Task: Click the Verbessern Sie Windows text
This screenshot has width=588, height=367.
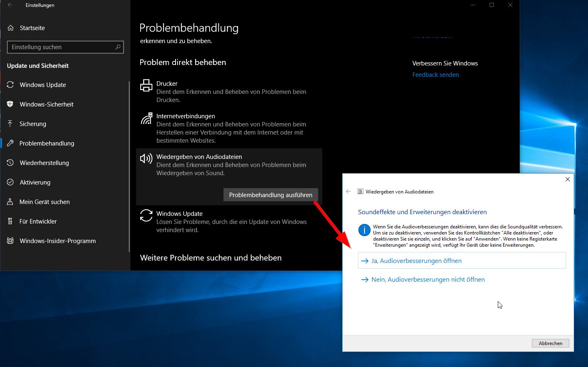Action: (445, 63)
